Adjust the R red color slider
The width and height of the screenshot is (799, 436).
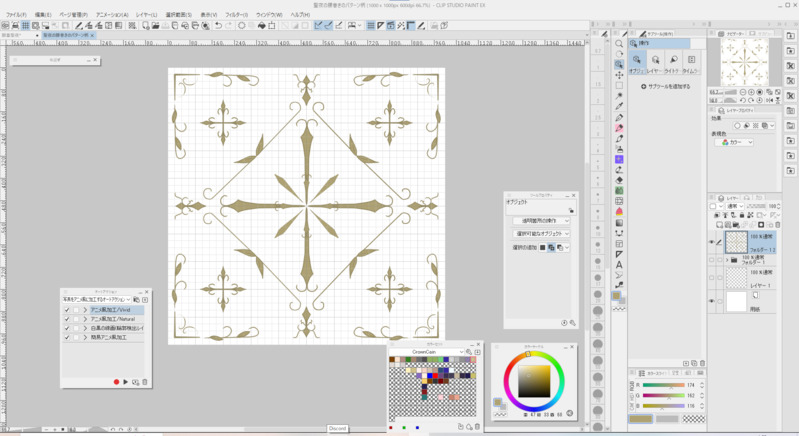click(663, 385)
